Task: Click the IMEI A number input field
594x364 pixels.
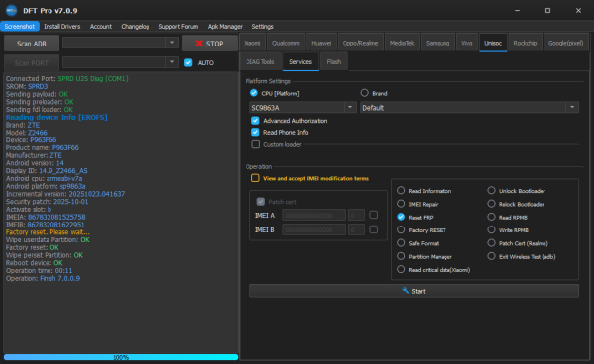Action: (314, 215)
